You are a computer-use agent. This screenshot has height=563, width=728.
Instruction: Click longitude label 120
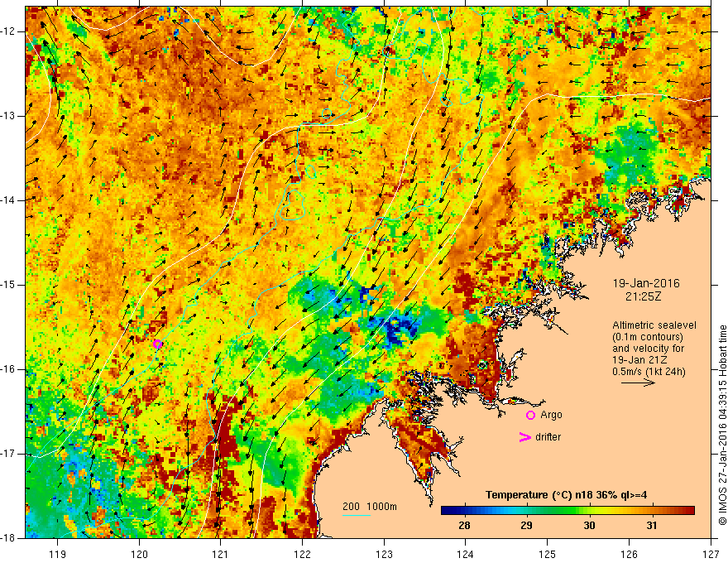coord(139,554)
